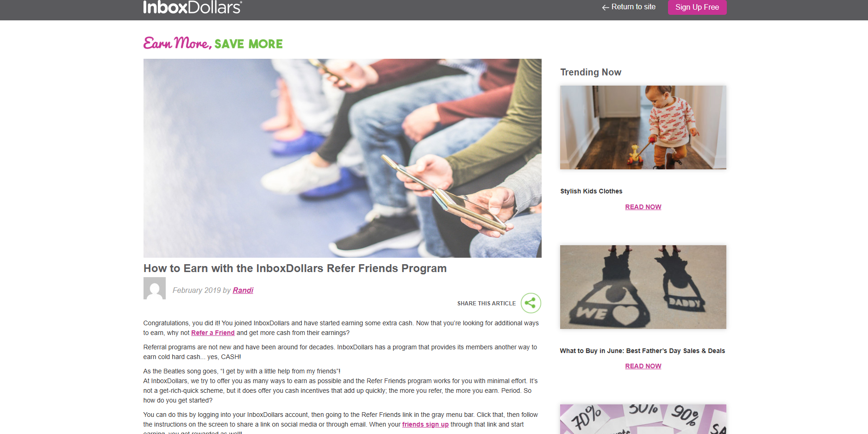Click the Return to site arrow link
The height and width of the screenshot is (434, 868).
pyautogui.click(x=628, y=7)
